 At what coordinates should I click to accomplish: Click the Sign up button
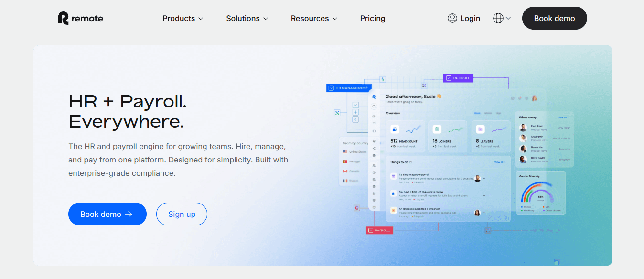182,214
